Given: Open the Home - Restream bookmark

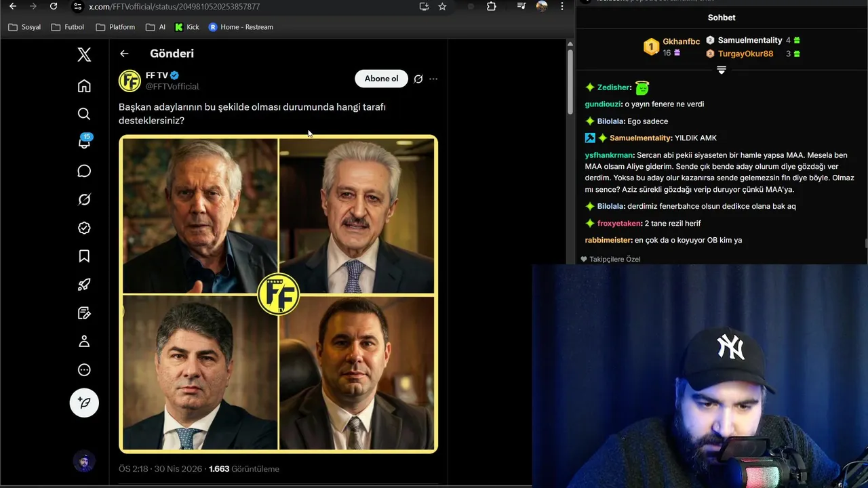Looking at the screenshot, I should pyautogui.click(x=241, y=27).
